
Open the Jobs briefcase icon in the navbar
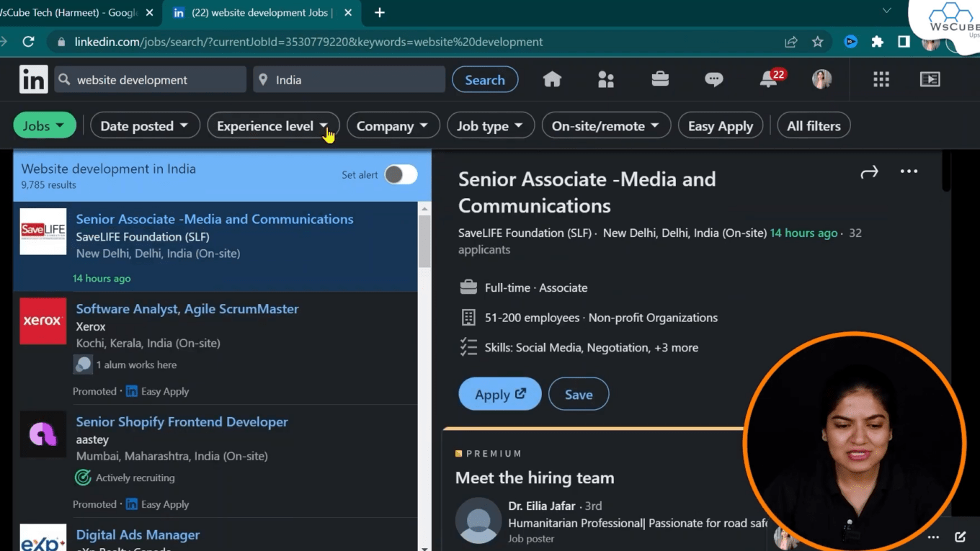tap(660, 79)
